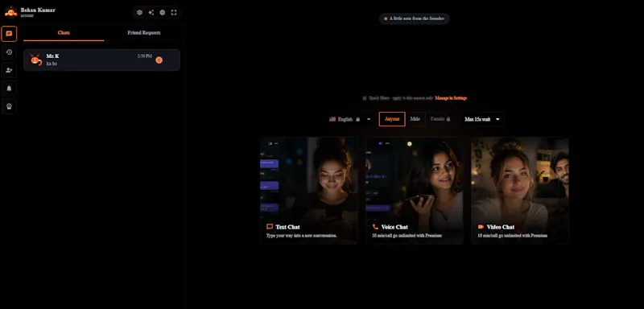Select the Male gender filter

click(415, 119)
